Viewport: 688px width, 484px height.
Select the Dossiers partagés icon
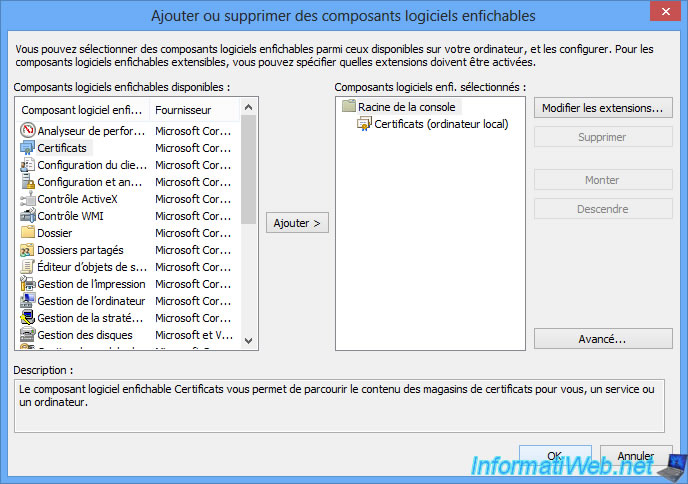coord(28,250)
